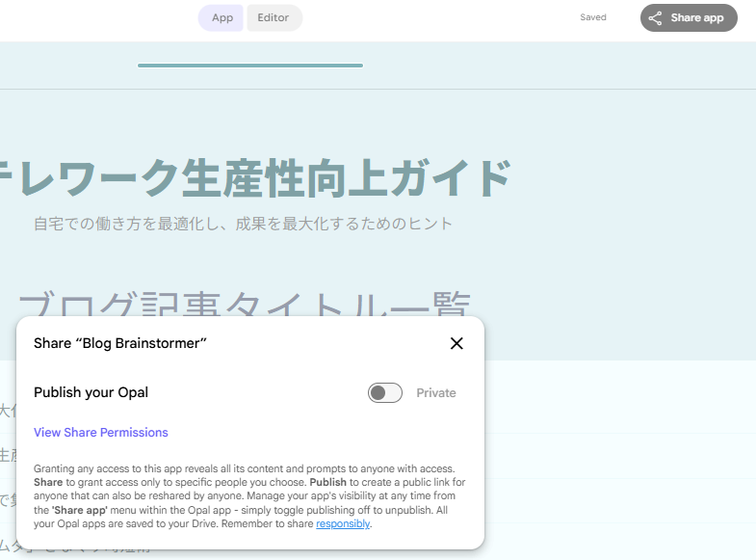This screenshot has height=560, width=756.
Task: Follow the 'responsibly' link
Action: [x=343, y=524]
